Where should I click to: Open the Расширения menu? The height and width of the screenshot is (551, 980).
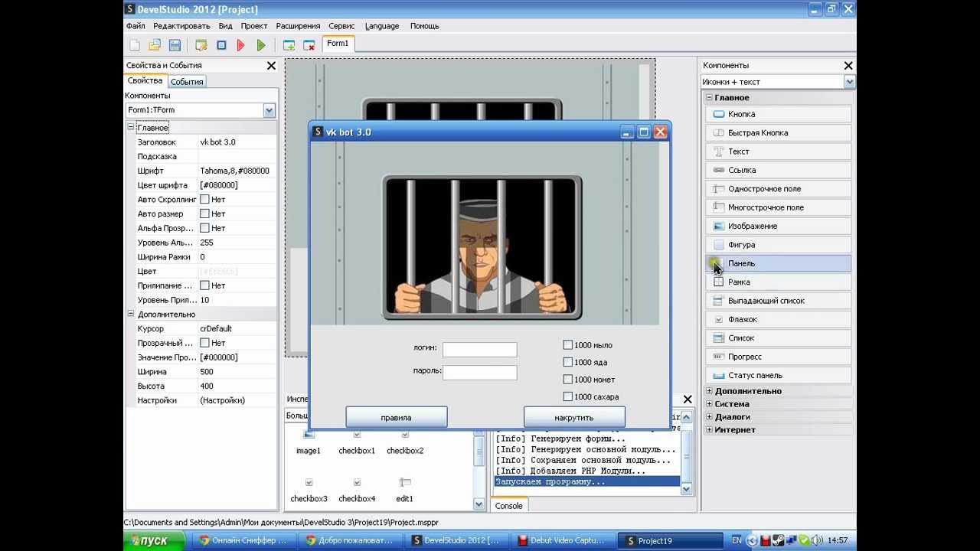(299, 26)
